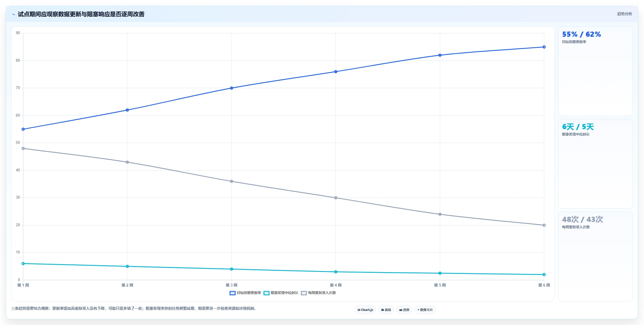
Task: Click the blue line's 第 3 周 data point
Action: click(231, 88)
